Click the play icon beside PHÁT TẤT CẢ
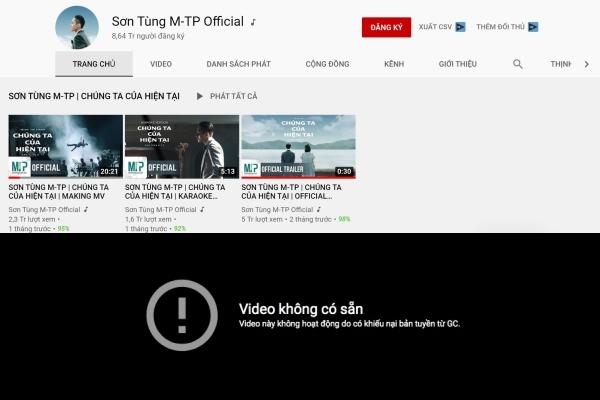Image resolution: width=600 pixels, height=400 pixels. click(x=199, y=96)
